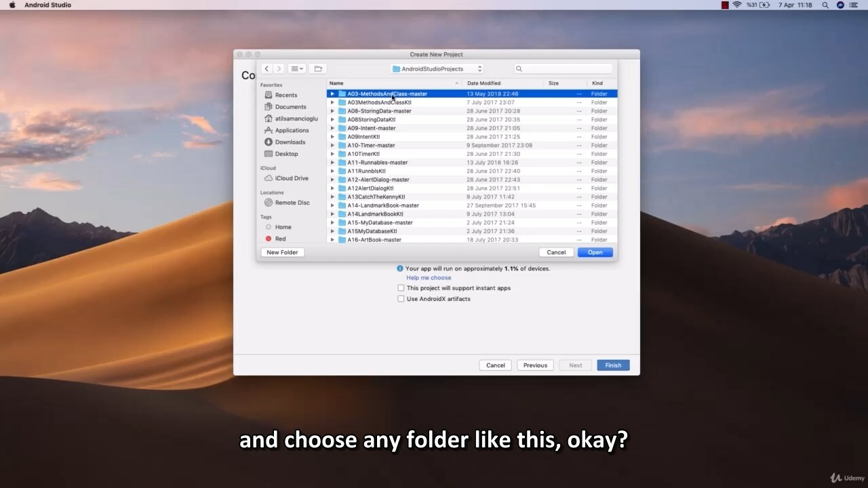This screenshot has width=868, height=488.
Task: Cancel the folder chooser dialog
Action: [x=556, y=252]
